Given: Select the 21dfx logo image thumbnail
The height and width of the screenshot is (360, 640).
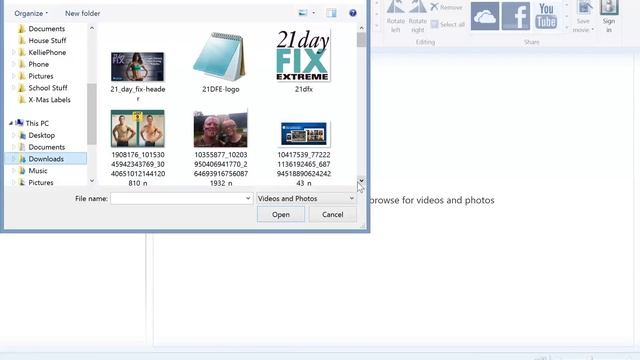Looking at the screenshot, I should click(303, 56).
